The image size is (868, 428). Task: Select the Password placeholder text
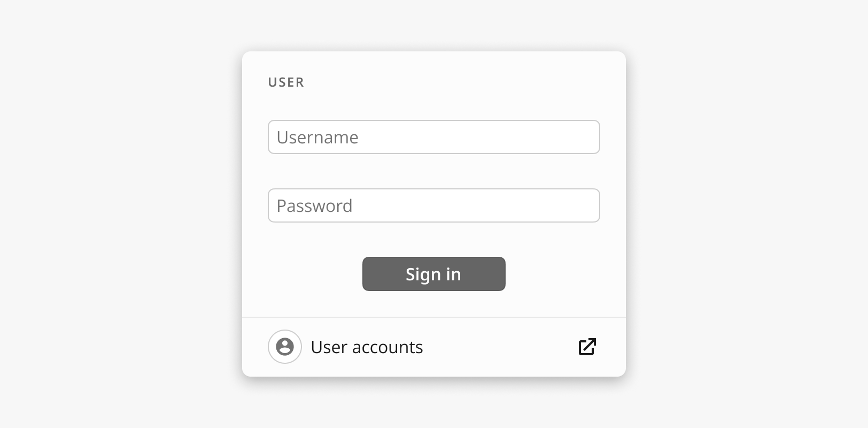pyautogui.click(x=314, y=206)
